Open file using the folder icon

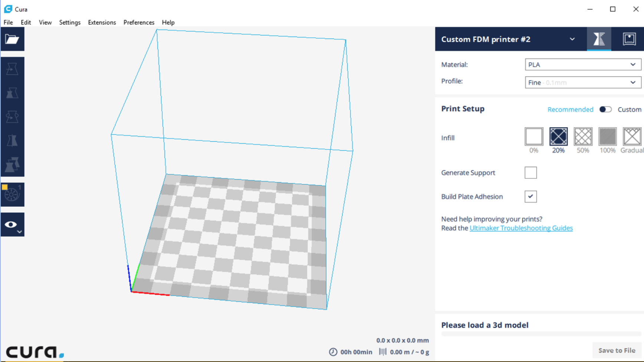(12, 39)
